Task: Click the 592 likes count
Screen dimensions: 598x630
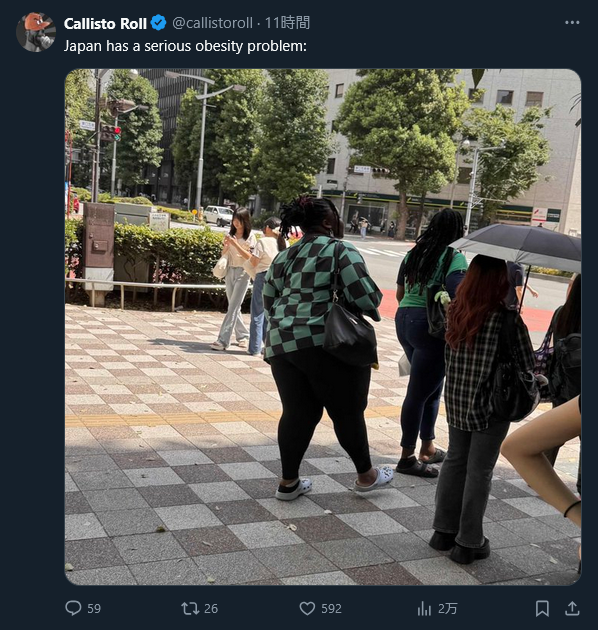Action: pos(331,609)
